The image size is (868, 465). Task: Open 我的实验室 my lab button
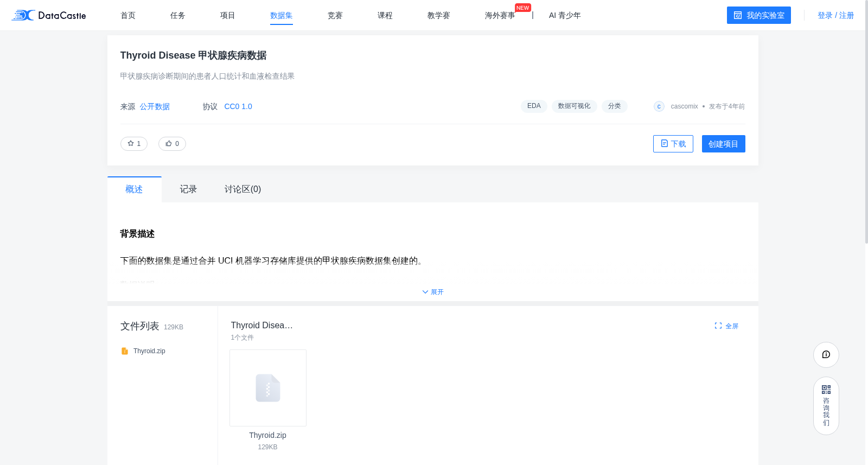click(x=759, y=15)
